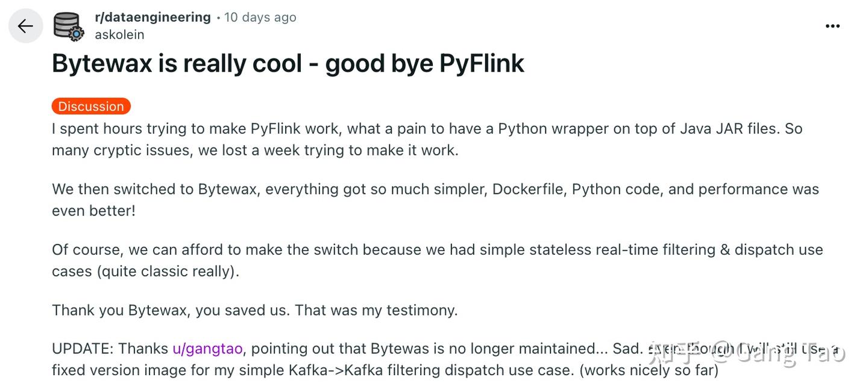
Task: Click the "10 days ago" timestamp
Action: point(260,17)
